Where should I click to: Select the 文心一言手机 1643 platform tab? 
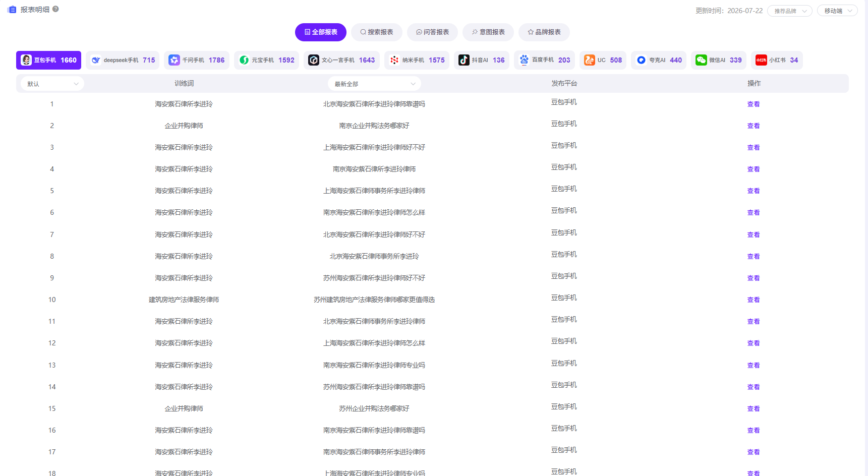click(341, 60)
